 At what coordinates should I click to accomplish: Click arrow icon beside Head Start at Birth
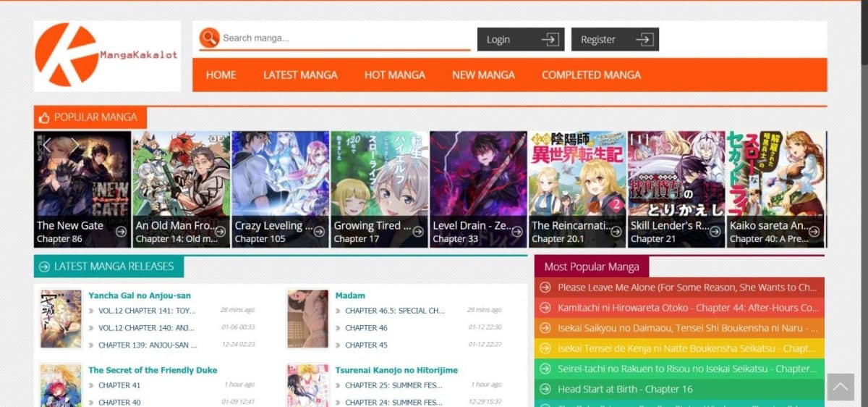click(x=546, y=389)
